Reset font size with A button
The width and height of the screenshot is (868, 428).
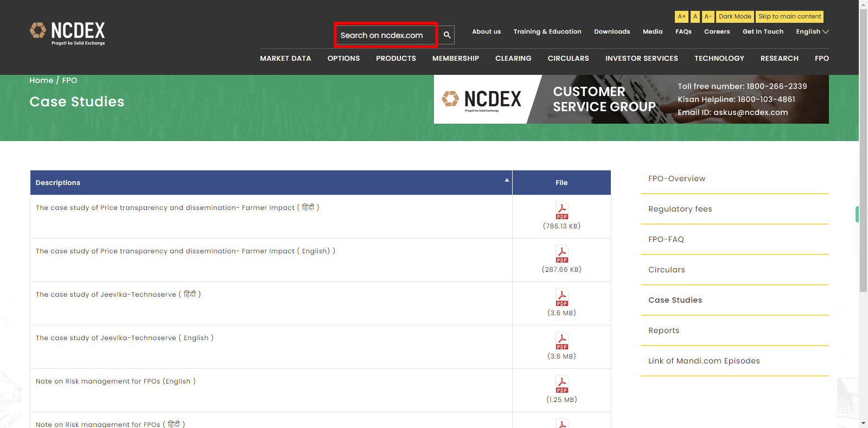pyautogui.click(x=695, y=17)
